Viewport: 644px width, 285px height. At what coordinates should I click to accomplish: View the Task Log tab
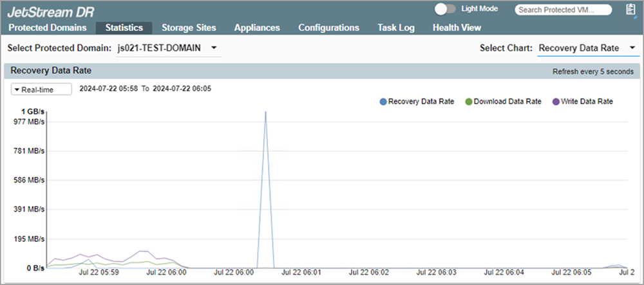tap(395, 28)
